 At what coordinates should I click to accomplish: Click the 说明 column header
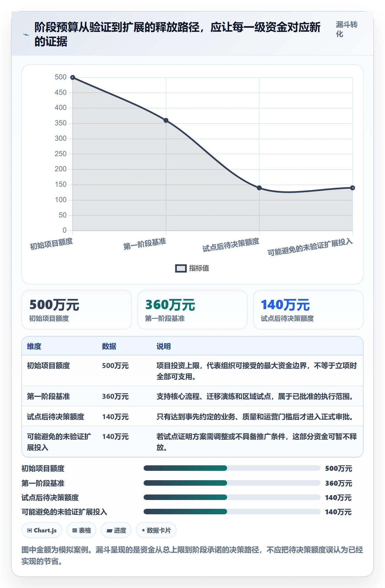pyautogui.click(x=164, y=346)
